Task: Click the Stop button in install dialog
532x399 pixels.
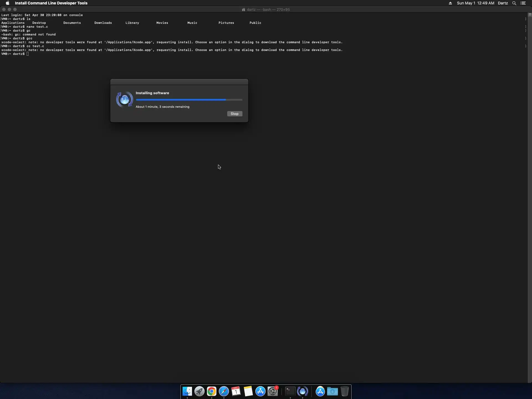Action: tap(234, 114)
